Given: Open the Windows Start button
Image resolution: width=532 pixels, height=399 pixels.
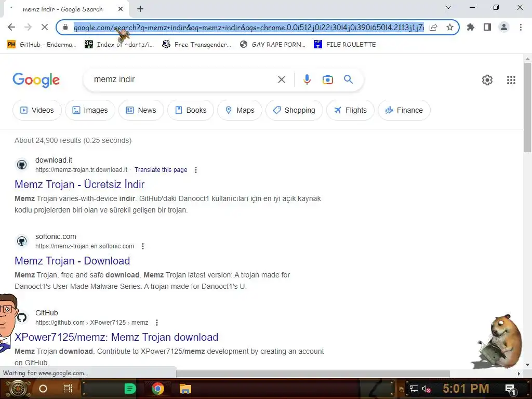Looking at the screenshot, I should (17, 389).
